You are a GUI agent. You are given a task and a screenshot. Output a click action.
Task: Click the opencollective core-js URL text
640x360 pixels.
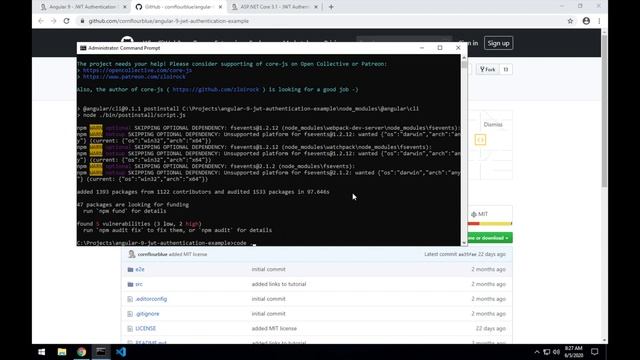click(137, 70)
